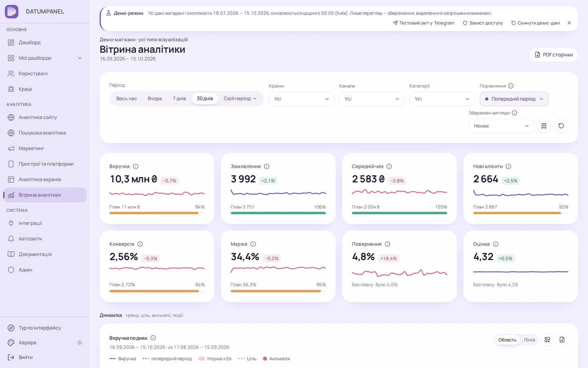Select the 7 днів period option
Screen dimensions: 588x368
[179, 99]
